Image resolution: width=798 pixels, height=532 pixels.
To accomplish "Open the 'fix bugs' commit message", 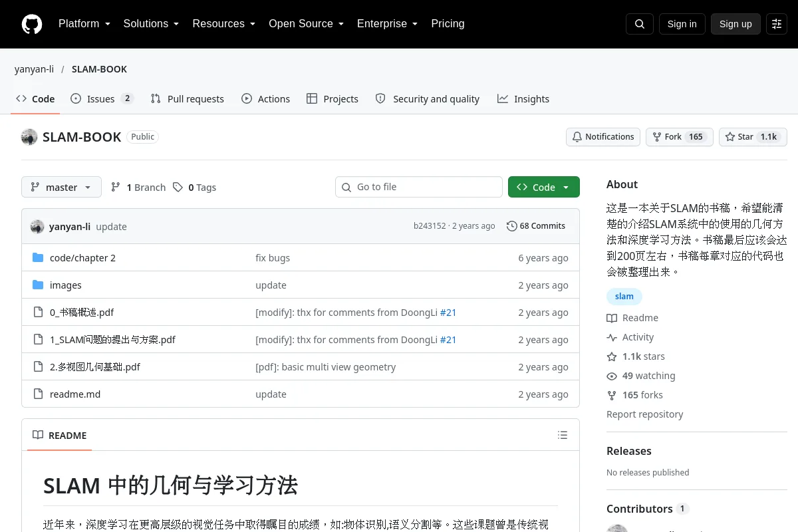I will pyautogui.click(x=273, y=257).
